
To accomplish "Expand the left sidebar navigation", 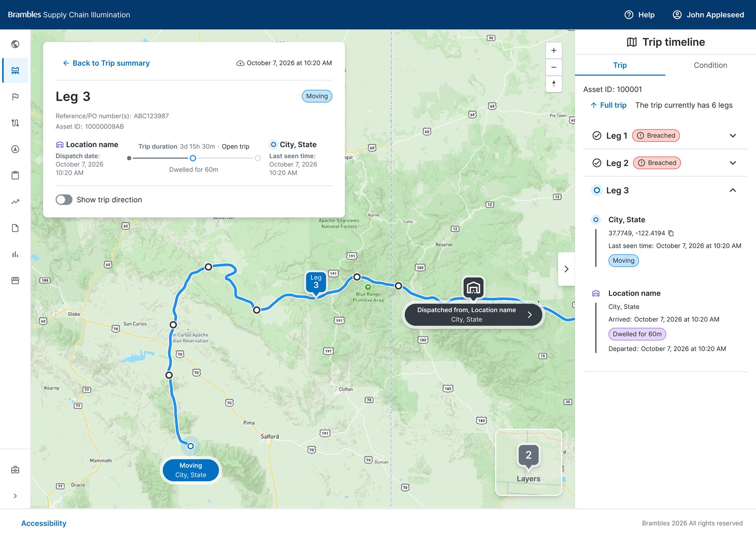I will pyautogui.click(x=15, y=496).
